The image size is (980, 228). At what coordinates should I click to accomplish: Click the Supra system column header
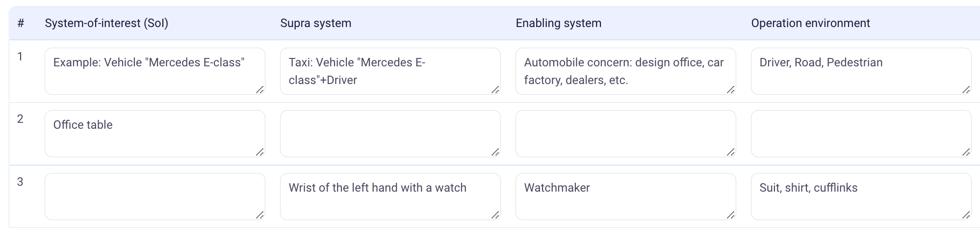coord(315,23)
